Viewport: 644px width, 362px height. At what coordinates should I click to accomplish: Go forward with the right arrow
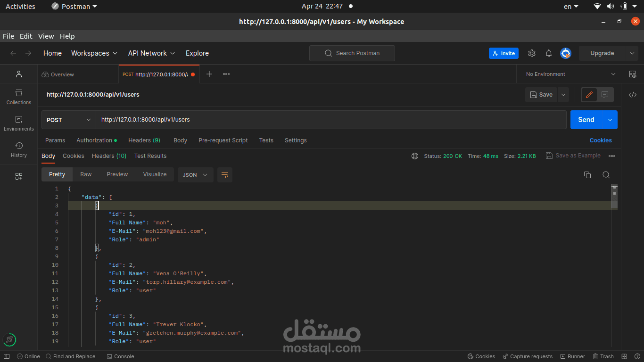28,53
